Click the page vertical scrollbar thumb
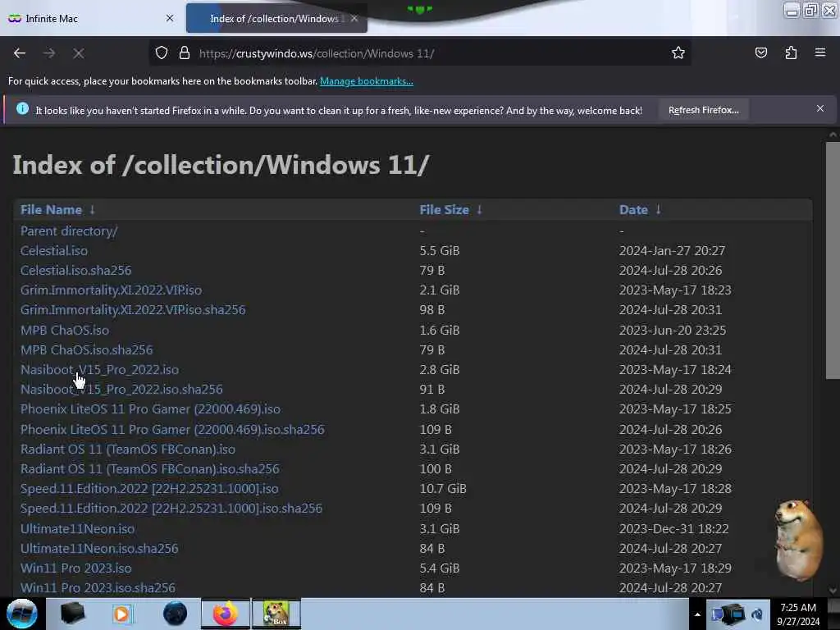Viewport: 840px width, 630px height. (833, 260)
